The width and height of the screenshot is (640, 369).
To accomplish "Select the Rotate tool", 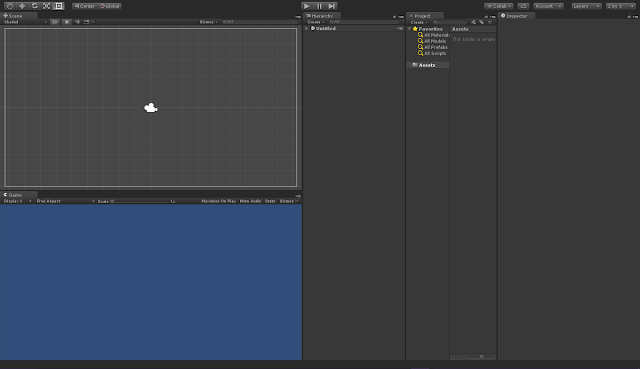I will (x=34, y=6).
